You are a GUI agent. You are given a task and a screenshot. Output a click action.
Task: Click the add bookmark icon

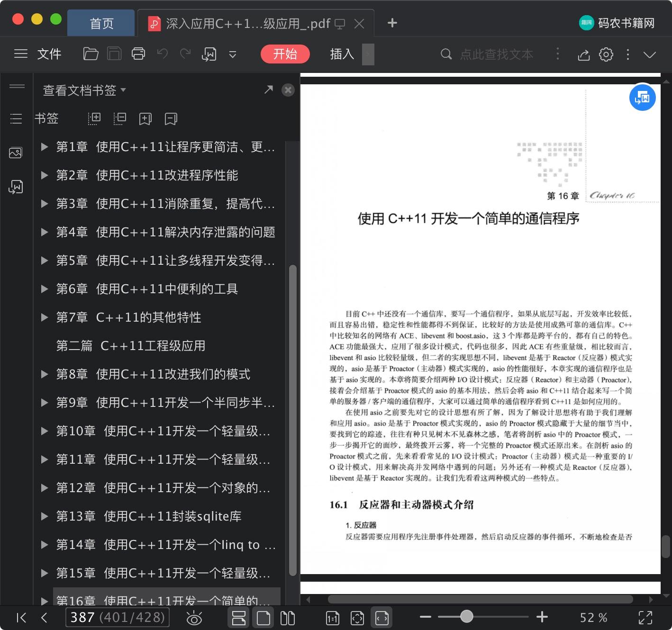click(145, 119)
